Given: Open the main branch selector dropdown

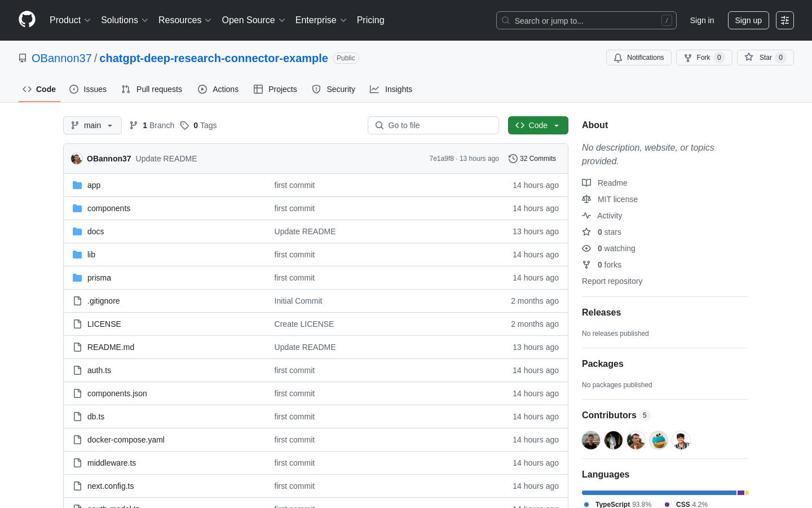Looking at the screenshot, I should (x=92, y=125).
